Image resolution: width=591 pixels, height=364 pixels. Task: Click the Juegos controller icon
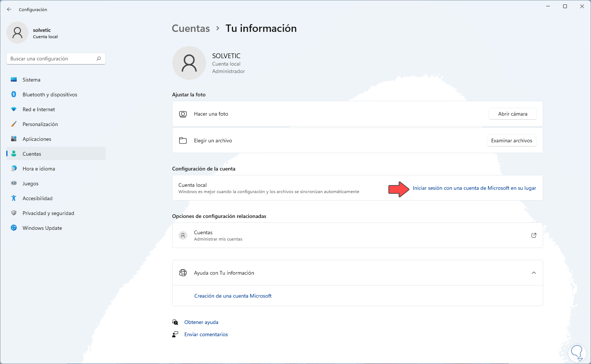pyautogui.click(x=14, y=183)
